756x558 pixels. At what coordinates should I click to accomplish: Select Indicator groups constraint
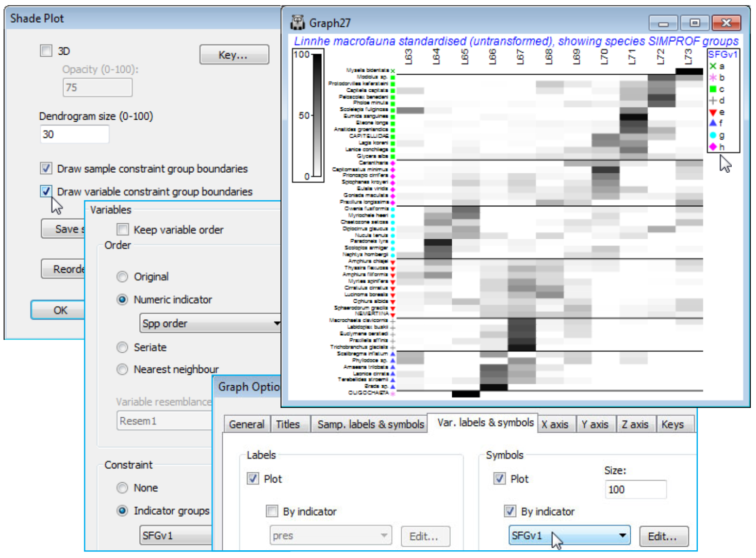coord(122,511)
